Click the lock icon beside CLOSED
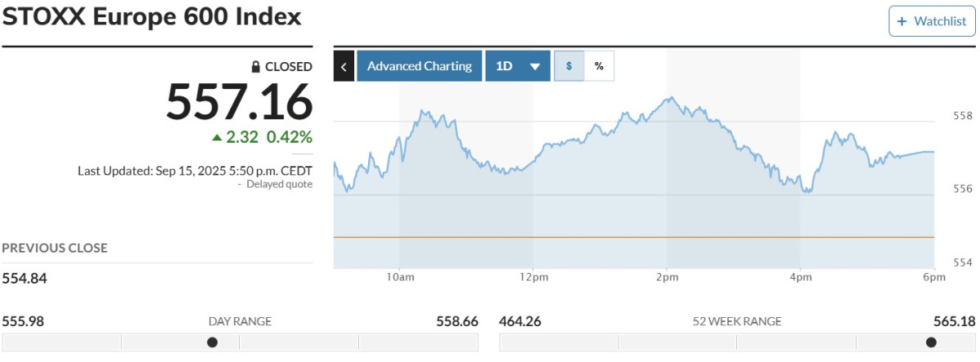The width and height of the screenshot is (980, 362). tap(255, 67)
